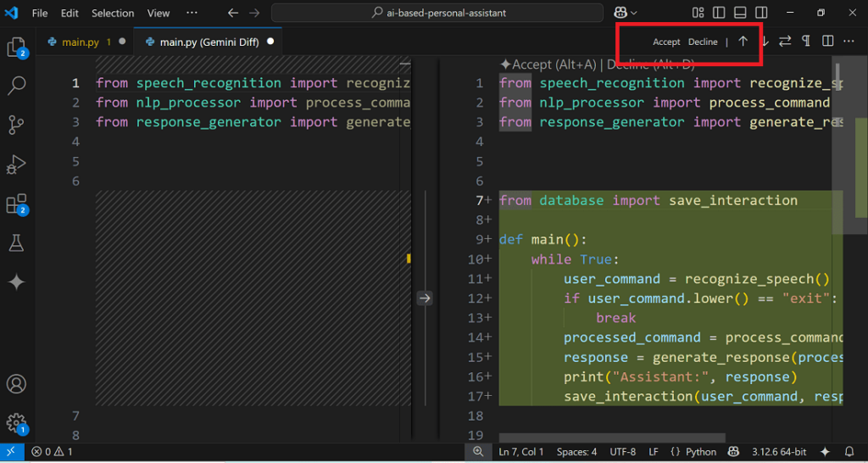The image size is (868, 463).
Task: Open editor More Actions ellipsis
Action: pos(849,42)
